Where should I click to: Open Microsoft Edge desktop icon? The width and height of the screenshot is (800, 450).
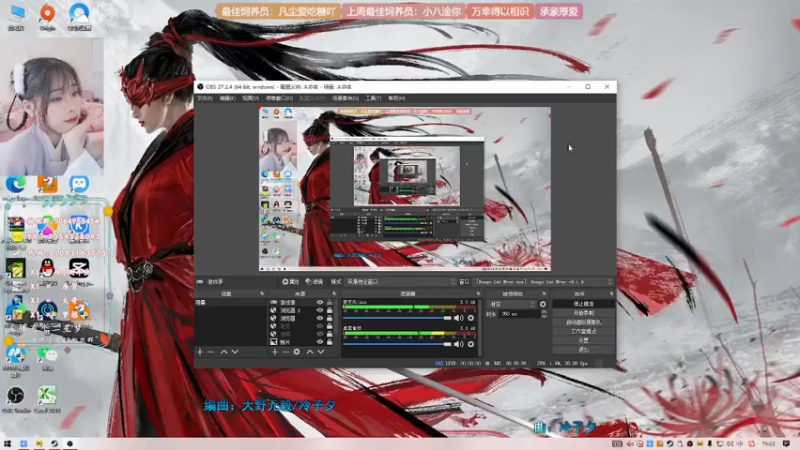[x=16, y=186]
